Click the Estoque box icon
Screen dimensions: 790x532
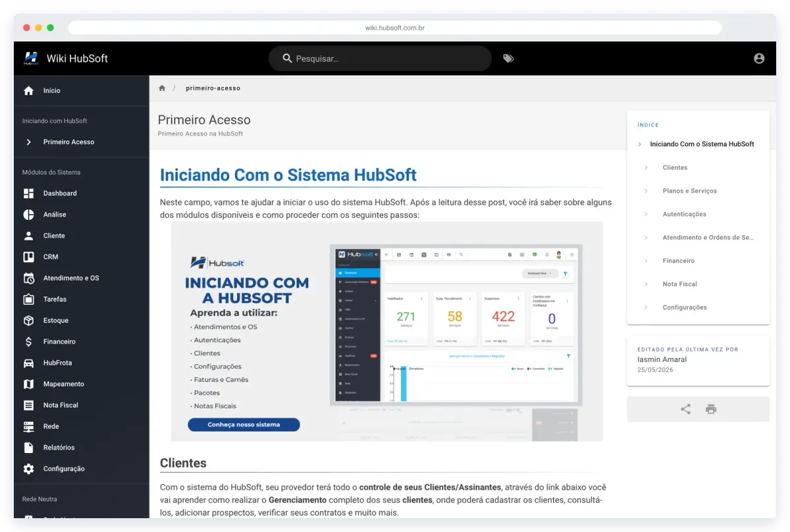[28, 321]
